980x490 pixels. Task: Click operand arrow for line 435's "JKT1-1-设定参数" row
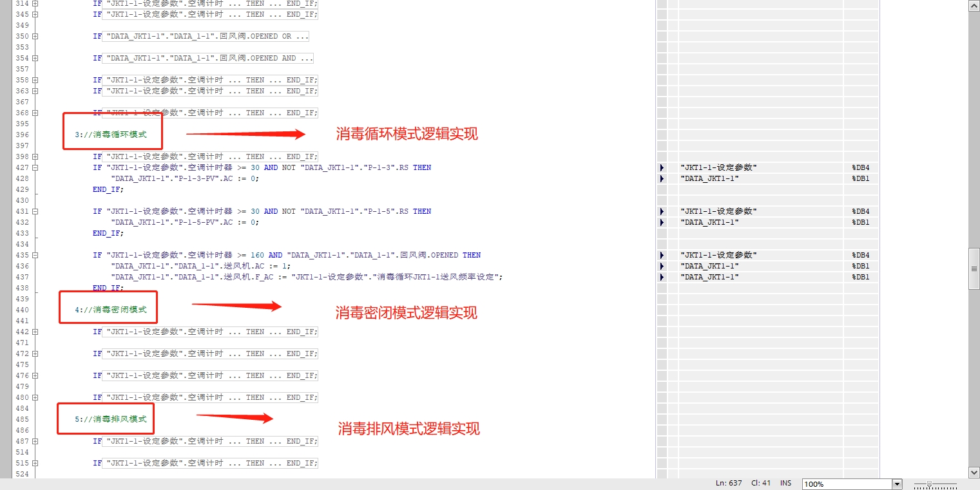[x=662, y=255]
